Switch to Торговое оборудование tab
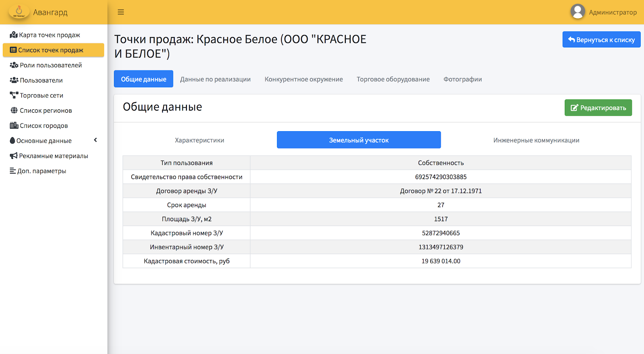 [393, 79]
